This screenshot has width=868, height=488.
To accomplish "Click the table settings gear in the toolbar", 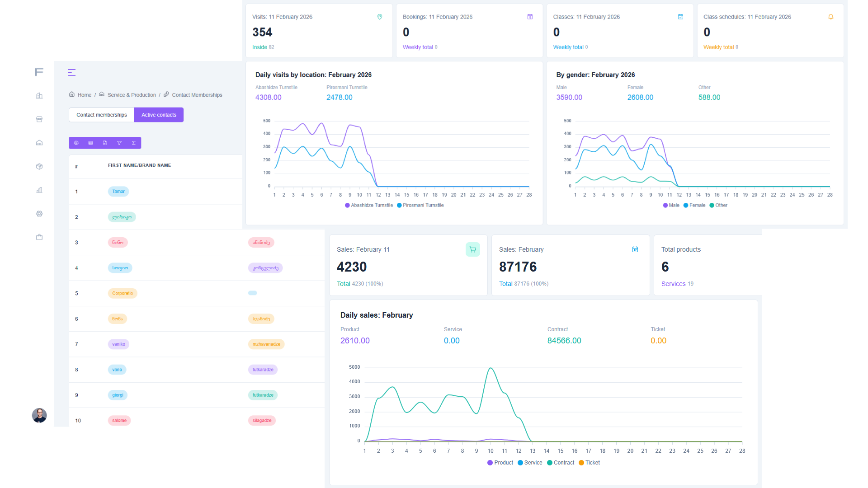I will tap(76, 143).
